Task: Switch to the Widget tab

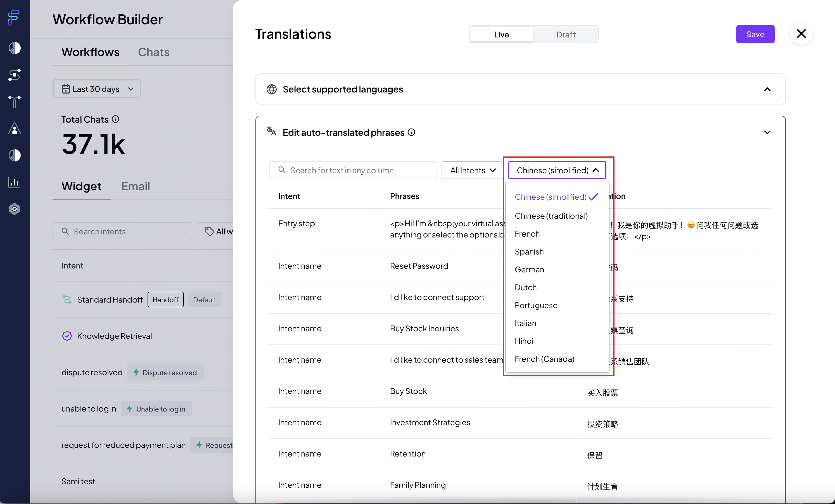Action: [81, 186]
